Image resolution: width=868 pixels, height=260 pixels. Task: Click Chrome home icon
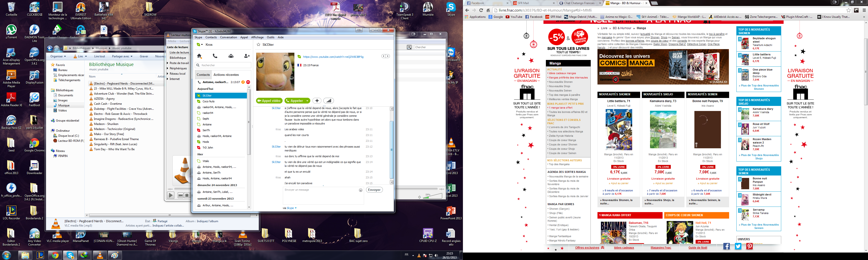(488, 10)
